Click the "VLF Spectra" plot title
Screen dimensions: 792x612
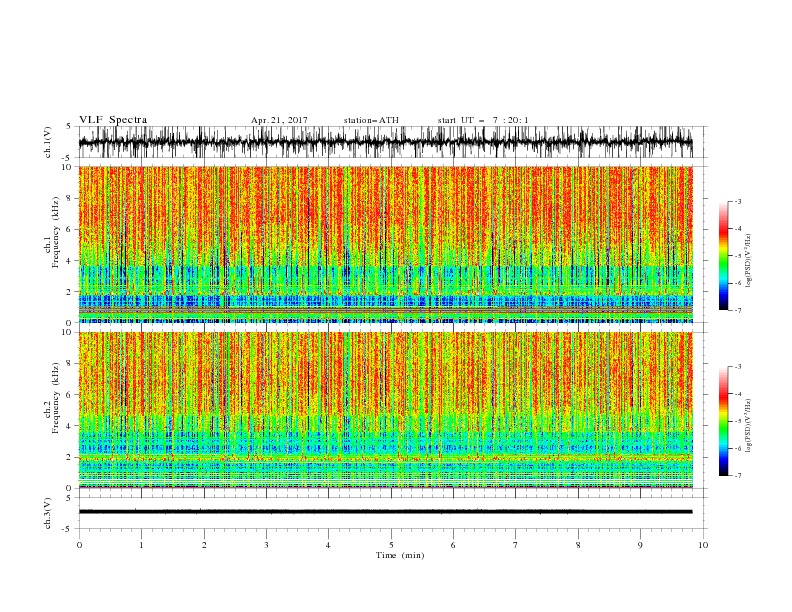coord(113,120)
